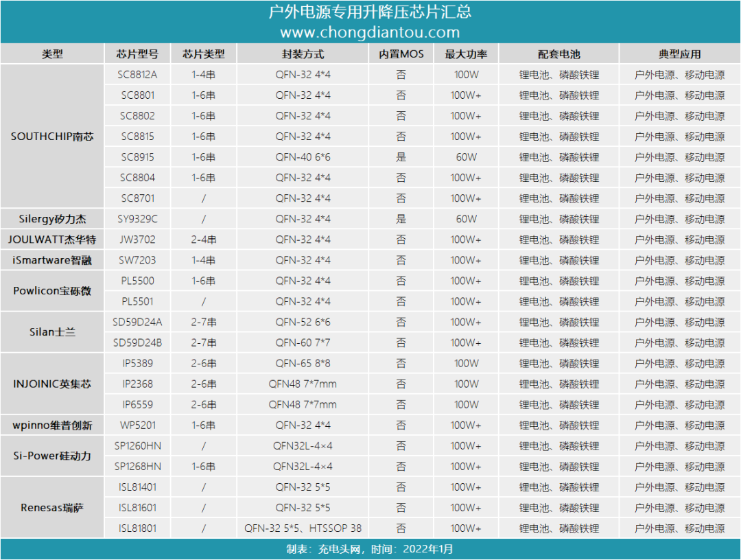Click chip model SC8812A
Viewport: 741px width, 560px height.
pos(137,75)
